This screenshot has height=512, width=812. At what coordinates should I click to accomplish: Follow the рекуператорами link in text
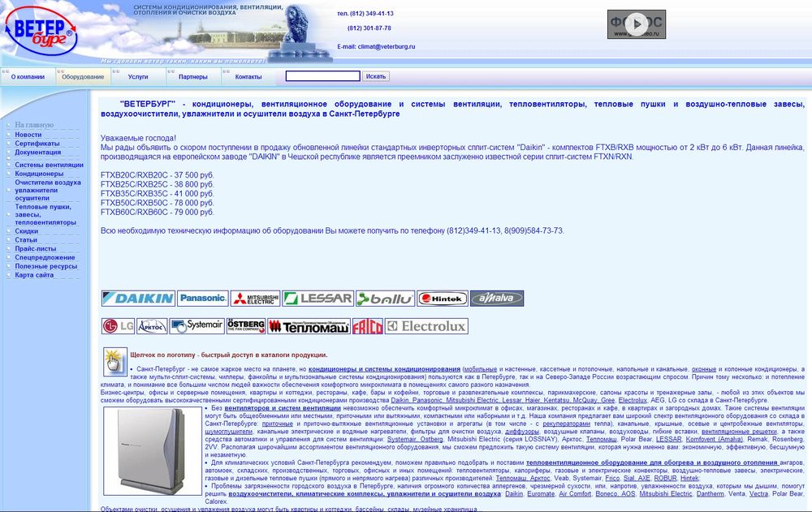coord(568,424)
